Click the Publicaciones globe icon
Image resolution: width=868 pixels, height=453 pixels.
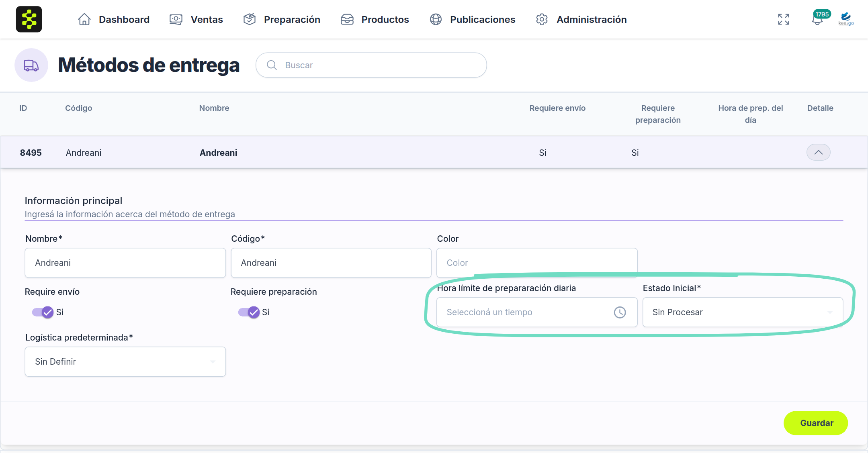point(436,19)
